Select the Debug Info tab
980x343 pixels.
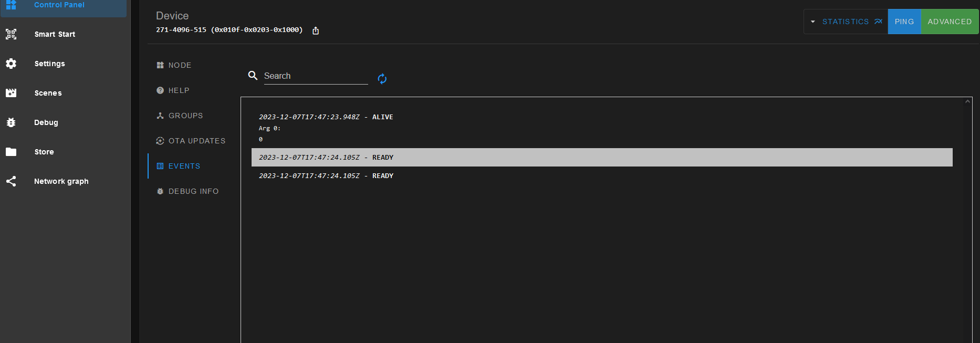[x=193, y=191]
